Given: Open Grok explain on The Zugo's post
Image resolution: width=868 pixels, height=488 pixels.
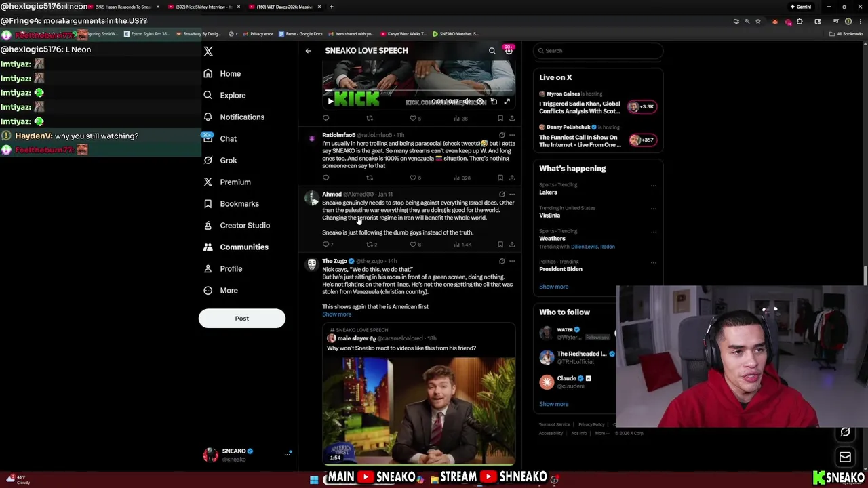Looking at the screenshot, I should pos(502,261).
